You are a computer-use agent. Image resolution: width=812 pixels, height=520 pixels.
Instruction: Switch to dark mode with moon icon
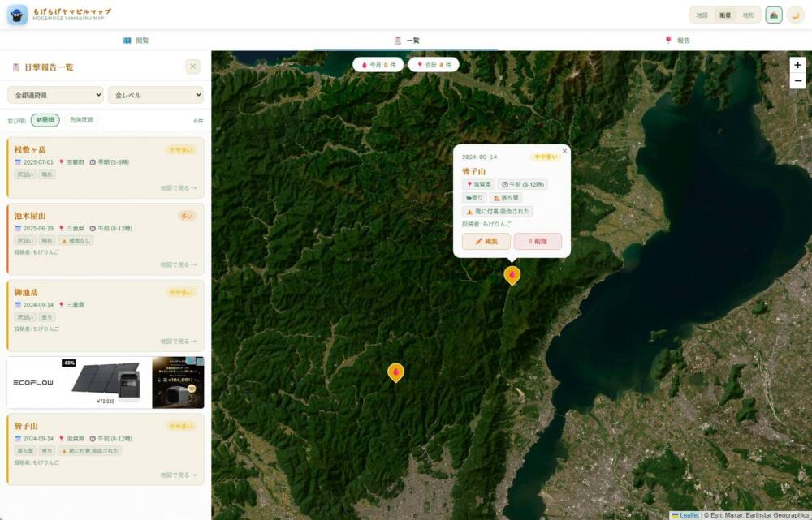(x=796, y=15)
